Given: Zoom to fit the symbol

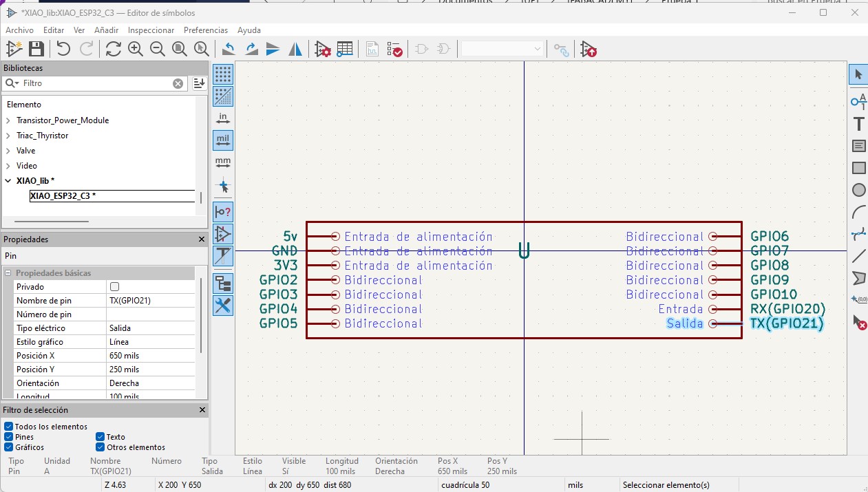Looking at the screenshot, I should pyautogui.click(x=179, y=49).
